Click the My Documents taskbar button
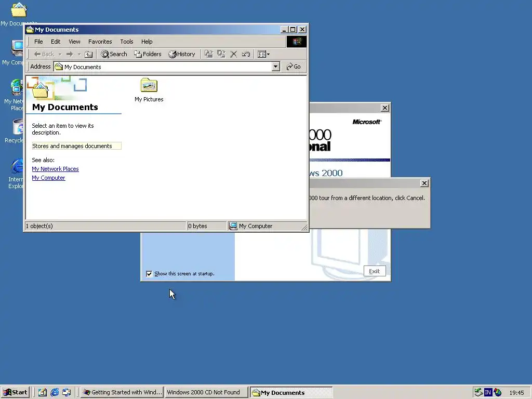 (x=291, y=393)
